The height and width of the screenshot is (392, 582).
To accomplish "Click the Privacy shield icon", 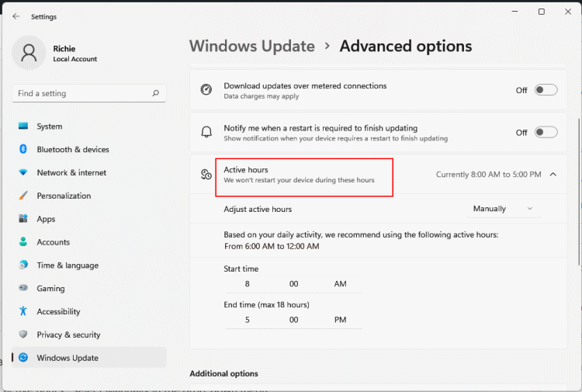I will 23,335.
